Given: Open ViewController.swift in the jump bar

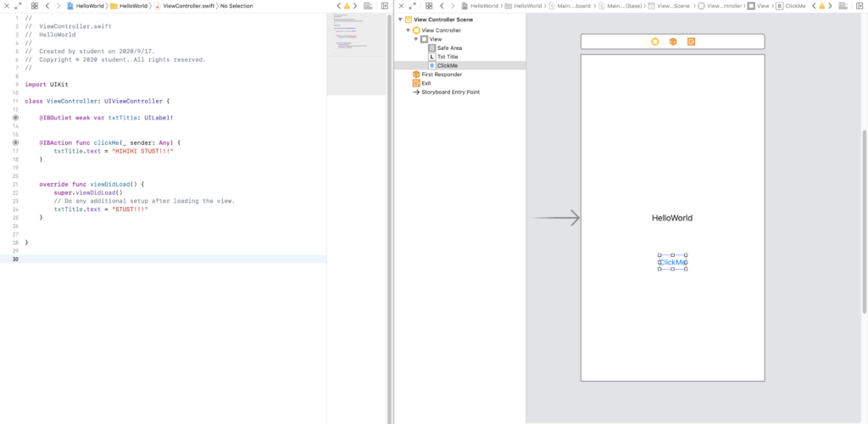Looking at the screenshot, I should pos(186,6).
